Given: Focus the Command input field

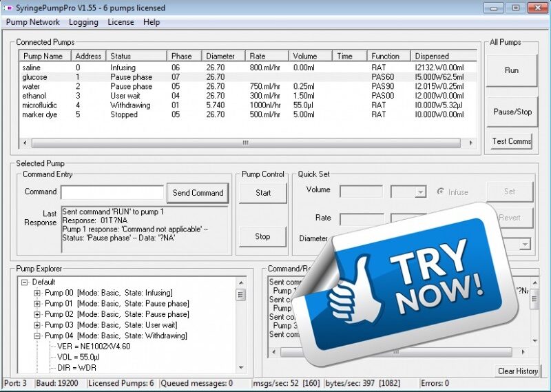Looking at the screenshot, I should (112, 192).
